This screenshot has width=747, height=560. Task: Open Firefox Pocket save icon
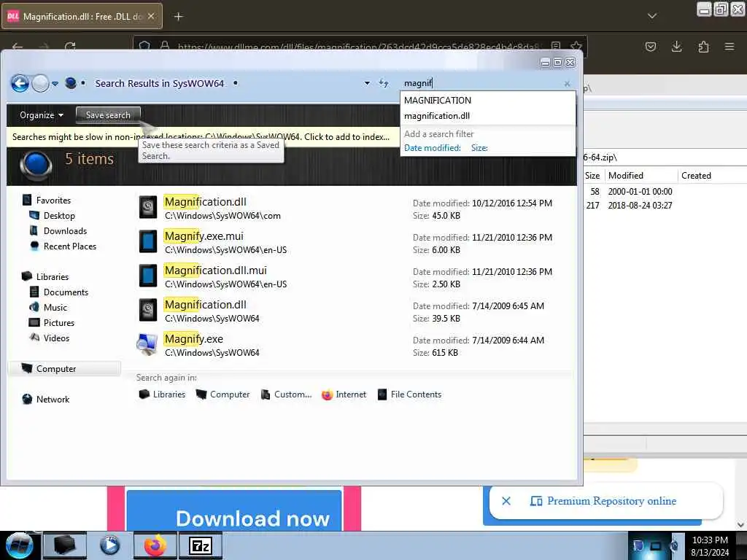[x=650, y=47]
